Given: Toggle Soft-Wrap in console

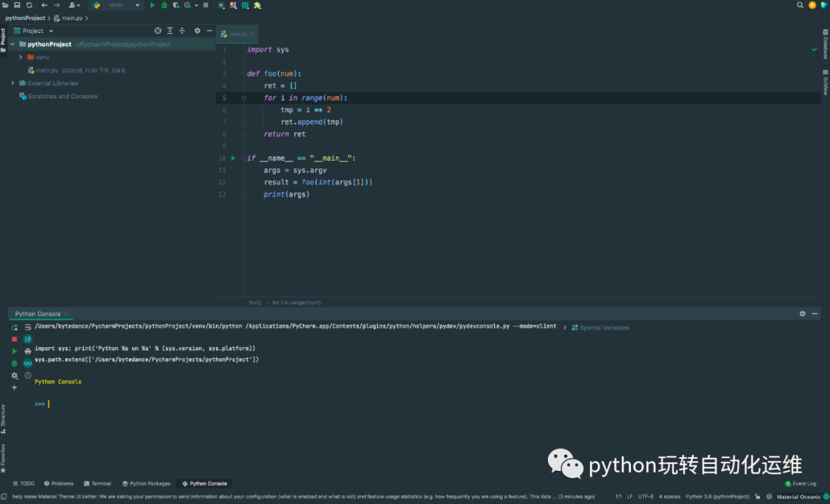Looking at the screenshot, I should (x=28, y=327).
